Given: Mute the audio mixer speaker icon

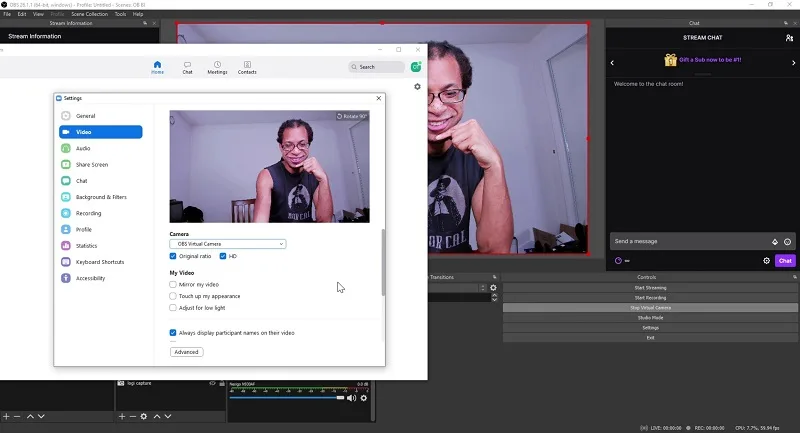Looking at the screenshot, I should [352, 398].
